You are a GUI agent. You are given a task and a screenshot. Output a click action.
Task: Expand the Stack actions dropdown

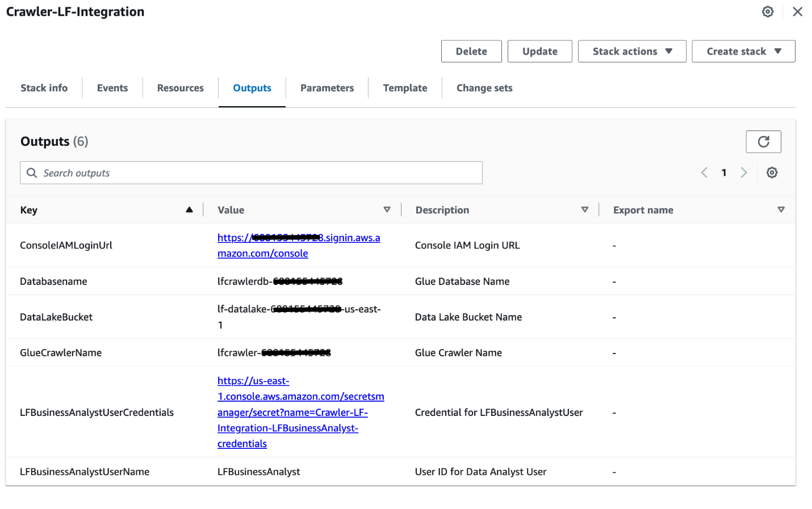(632, 51)
